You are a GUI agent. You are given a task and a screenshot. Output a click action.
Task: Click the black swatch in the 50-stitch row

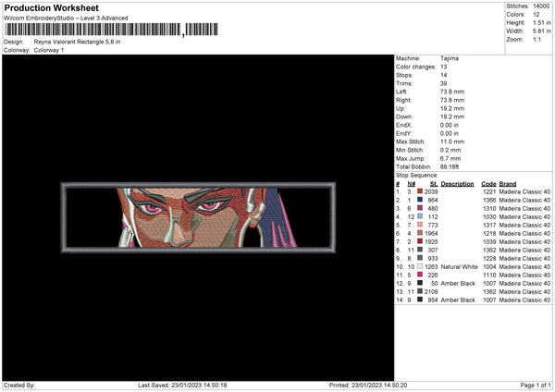tap(420, 283)
